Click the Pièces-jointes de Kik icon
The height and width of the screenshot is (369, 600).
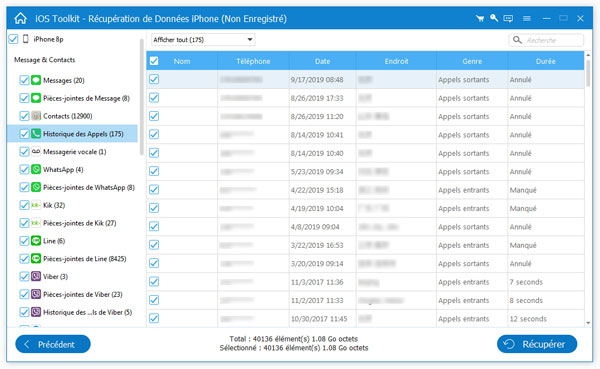tap(36, 223)
